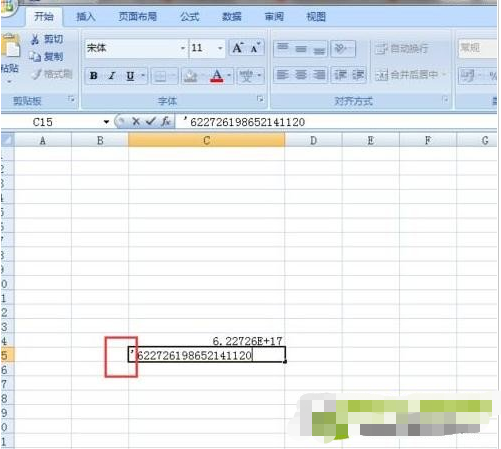Click the 自动换行 wrap text button
Viewport: 501px width, 449px height.
pyautogui.click(x=402, y=49)
